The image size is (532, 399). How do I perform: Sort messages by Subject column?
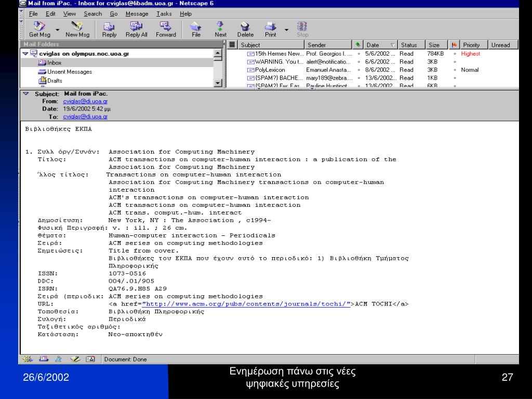click(x=271, y=45)
